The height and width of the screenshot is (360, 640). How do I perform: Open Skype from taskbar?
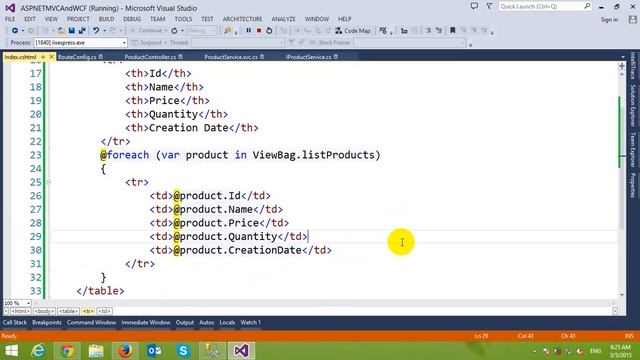click(x=183, y=351)
